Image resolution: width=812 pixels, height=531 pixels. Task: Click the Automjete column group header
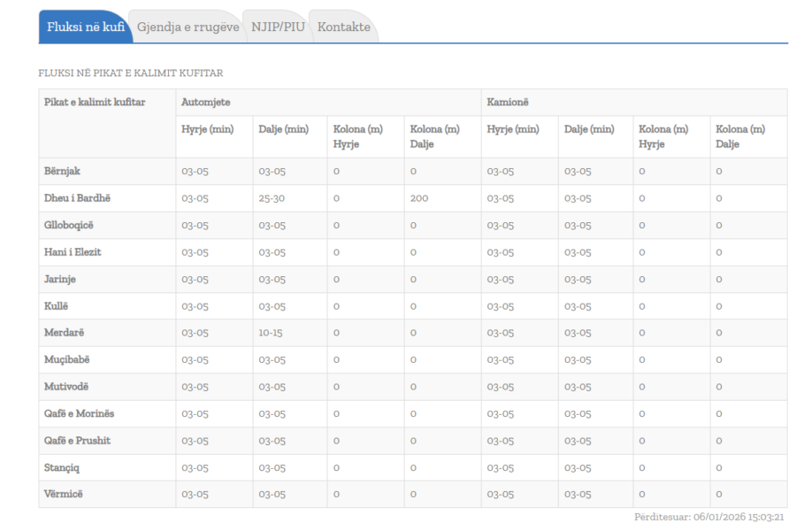pyautogui.click(x=206, y=103)
